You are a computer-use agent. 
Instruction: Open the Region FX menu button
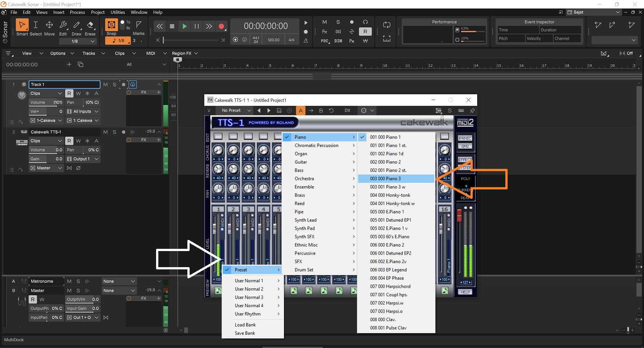pos(186,53)
